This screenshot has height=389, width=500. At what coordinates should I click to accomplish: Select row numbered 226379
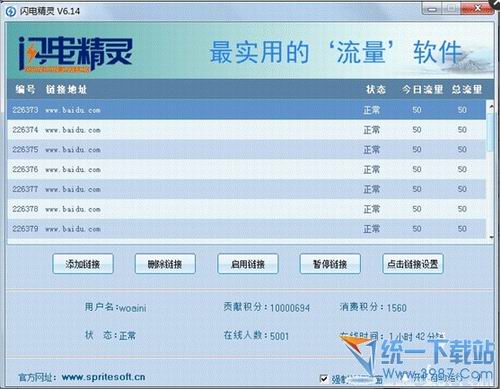(246, 229)
